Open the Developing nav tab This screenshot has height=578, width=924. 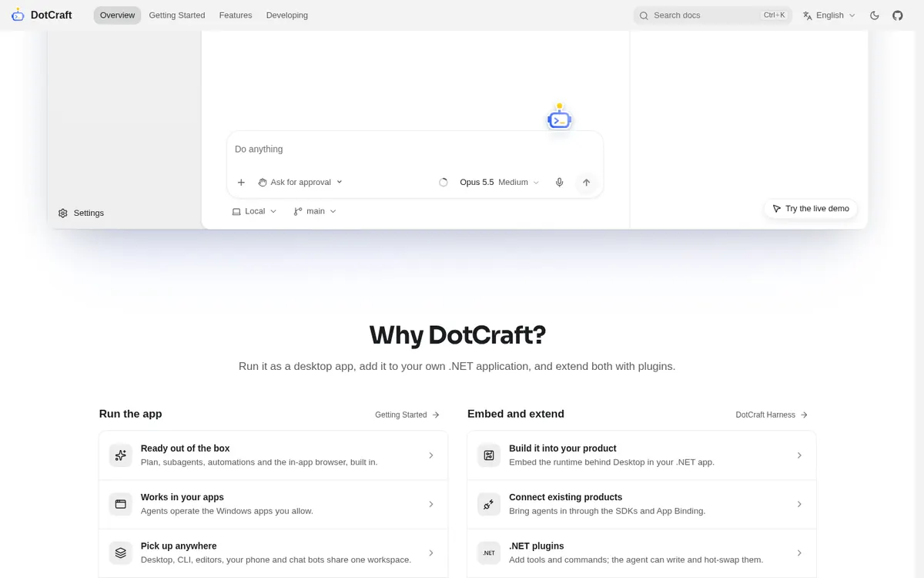point(287,15)
